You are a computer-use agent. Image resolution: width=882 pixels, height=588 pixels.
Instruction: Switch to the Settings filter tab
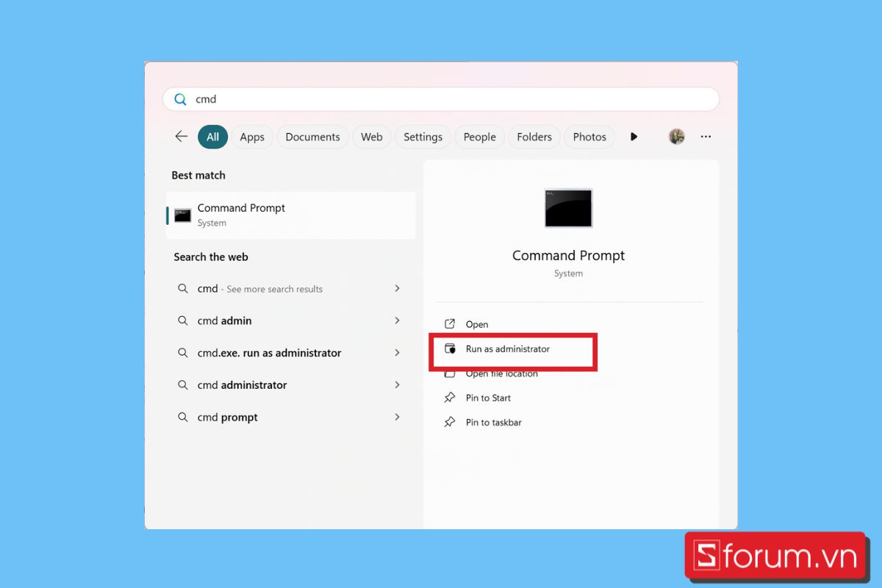423,137
